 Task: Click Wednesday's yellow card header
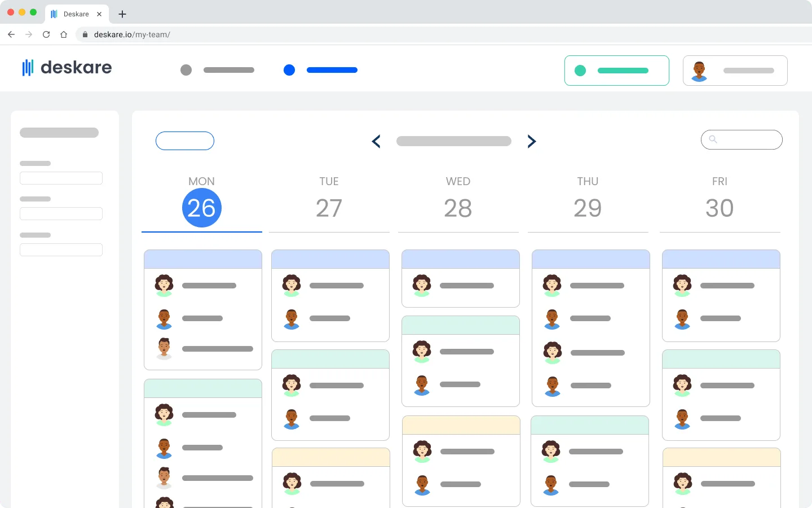[461, 425]
